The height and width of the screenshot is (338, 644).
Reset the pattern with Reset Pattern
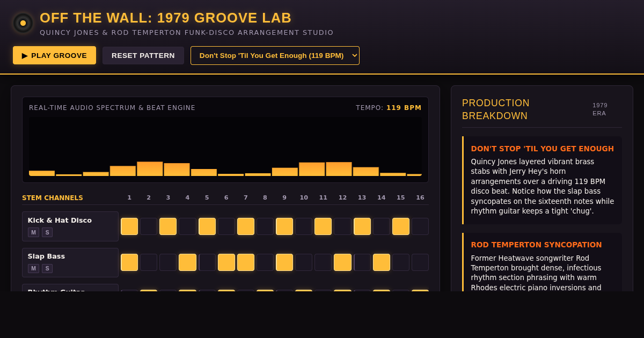[x=143, y=55]
